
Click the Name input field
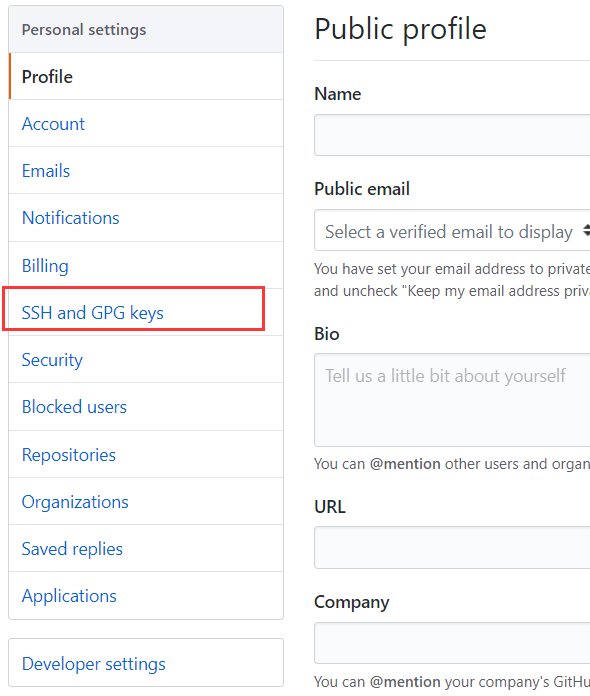[452, 135]
